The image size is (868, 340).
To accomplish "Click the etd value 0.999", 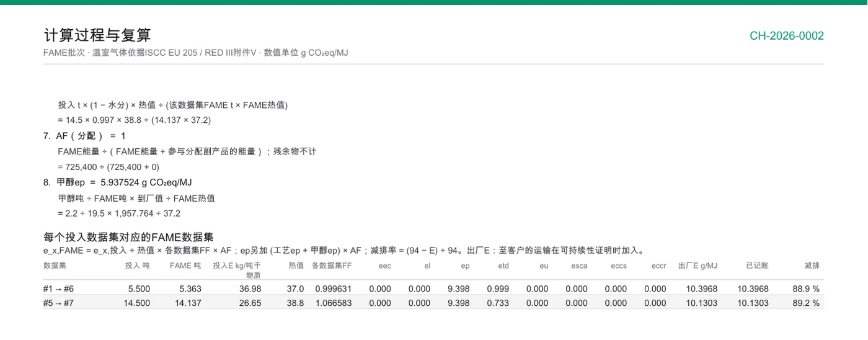I will pos(498,289).
